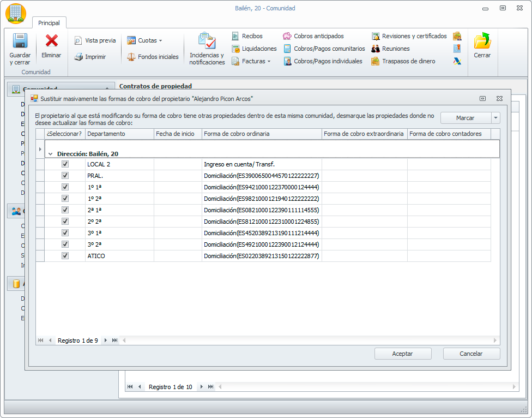This screenshot has height=418, width=532.
Task: Click the Cerrar folder icon
Action: coord(482,41)
